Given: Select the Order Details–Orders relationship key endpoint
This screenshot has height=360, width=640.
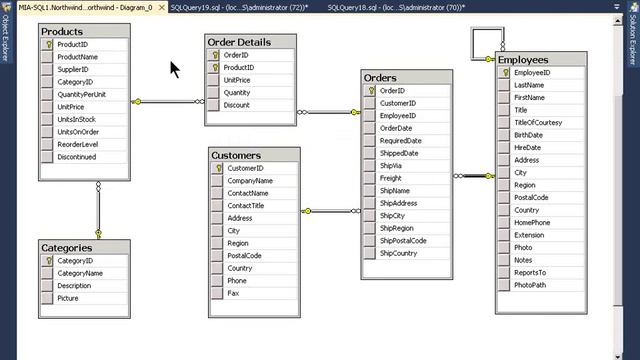Looking at the screenshot, I should (x=355, y=112).
